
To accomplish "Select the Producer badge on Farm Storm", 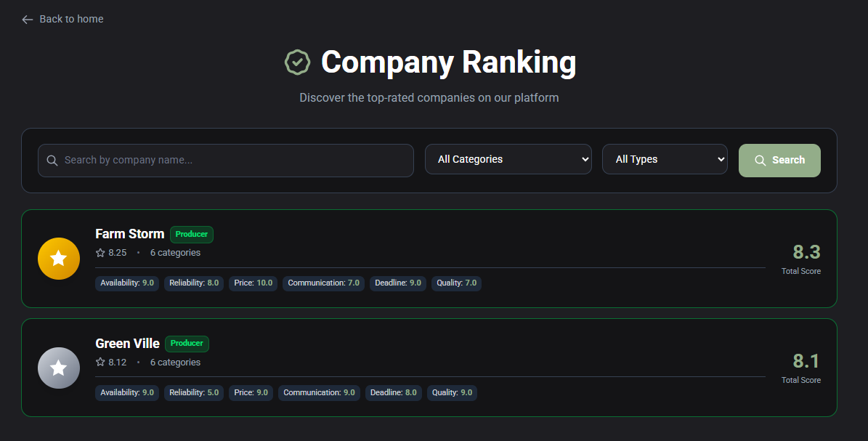I will point(191,234).
